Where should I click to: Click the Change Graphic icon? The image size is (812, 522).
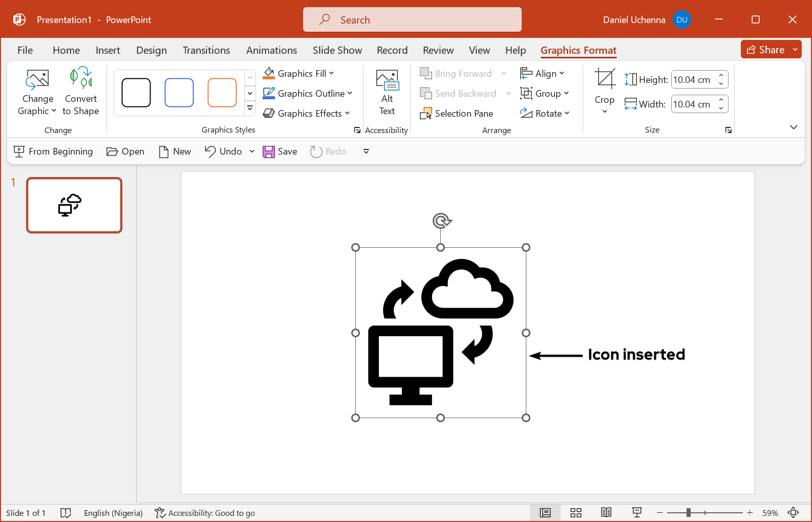(x=37, y=80)
